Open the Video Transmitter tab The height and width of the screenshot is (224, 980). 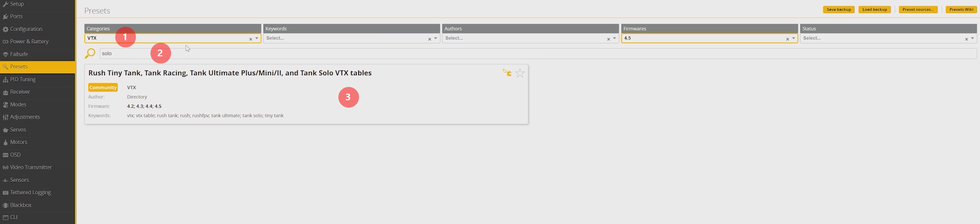point(31,167)
